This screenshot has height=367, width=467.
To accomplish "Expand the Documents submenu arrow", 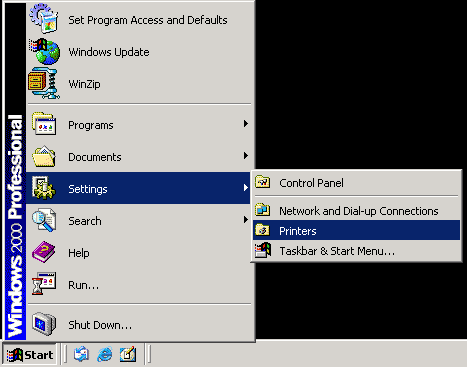I will pos(246,156).
